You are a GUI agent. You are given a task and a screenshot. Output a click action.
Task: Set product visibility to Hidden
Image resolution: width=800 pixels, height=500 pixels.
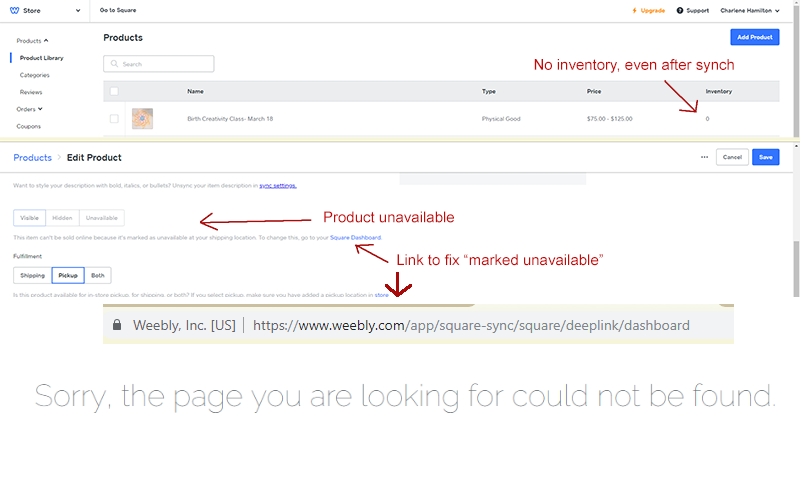click(62, 217)
